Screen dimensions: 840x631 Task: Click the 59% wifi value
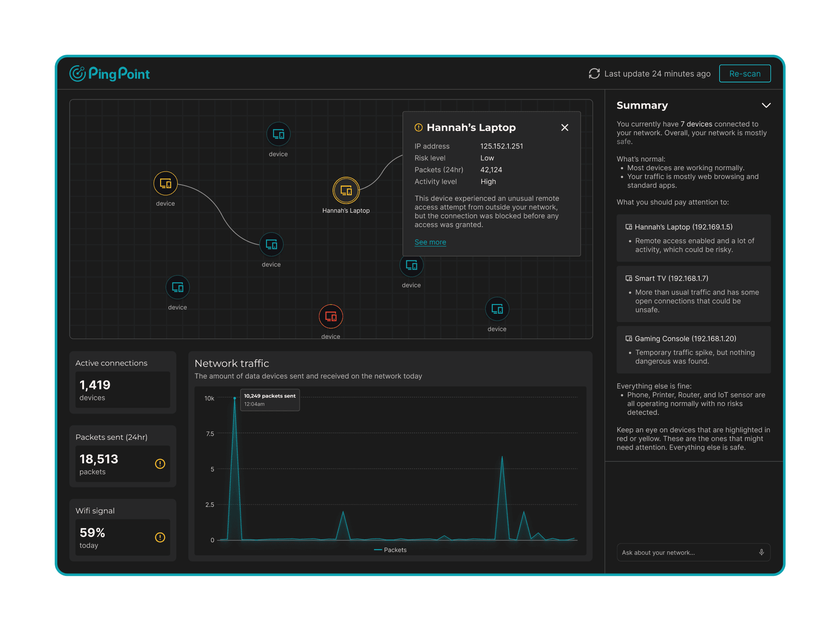click(x=92, y=533)
